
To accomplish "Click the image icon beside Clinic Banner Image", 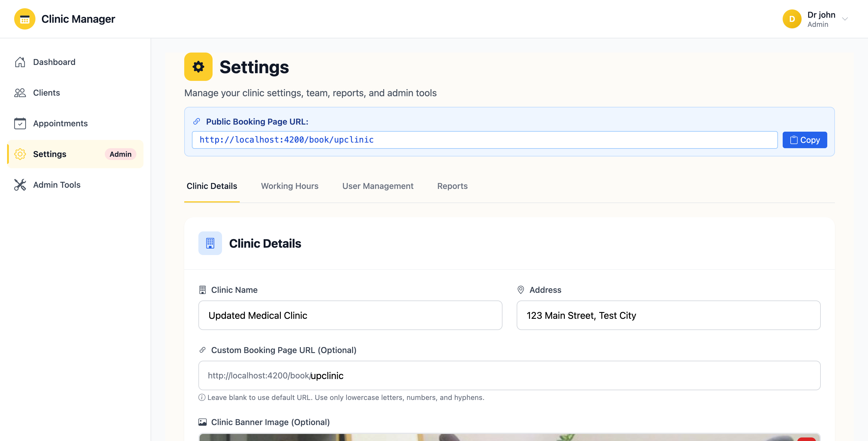I will [x=202, y=422].
